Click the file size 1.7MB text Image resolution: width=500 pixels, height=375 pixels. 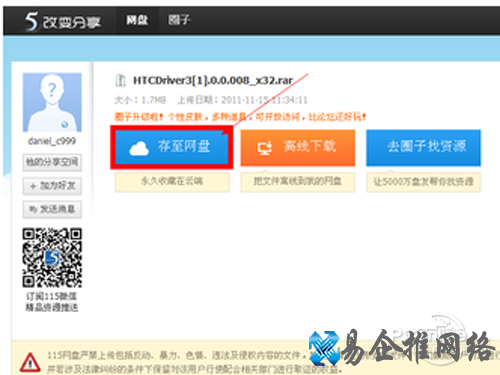point(140,100)
